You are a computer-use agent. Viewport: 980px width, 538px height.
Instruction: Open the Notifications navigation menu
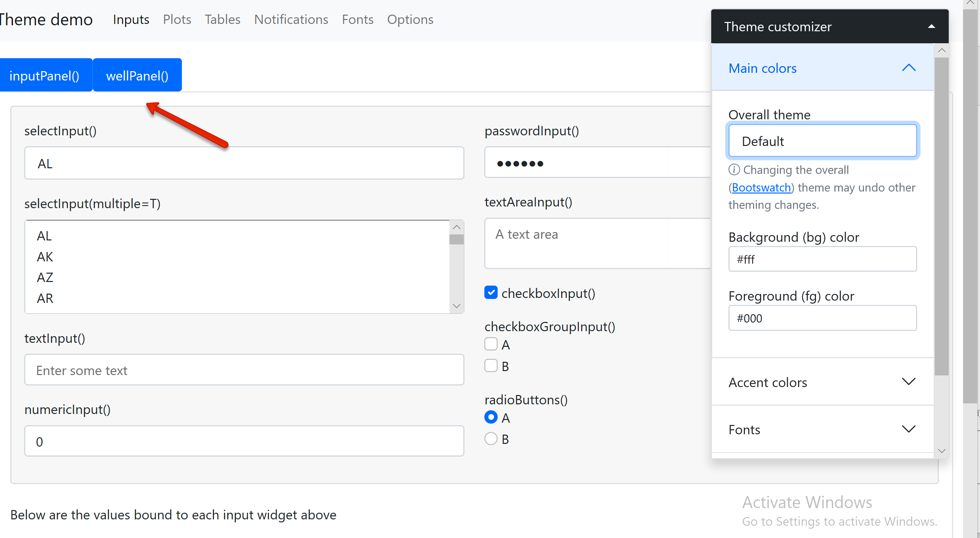coord(291,19)
